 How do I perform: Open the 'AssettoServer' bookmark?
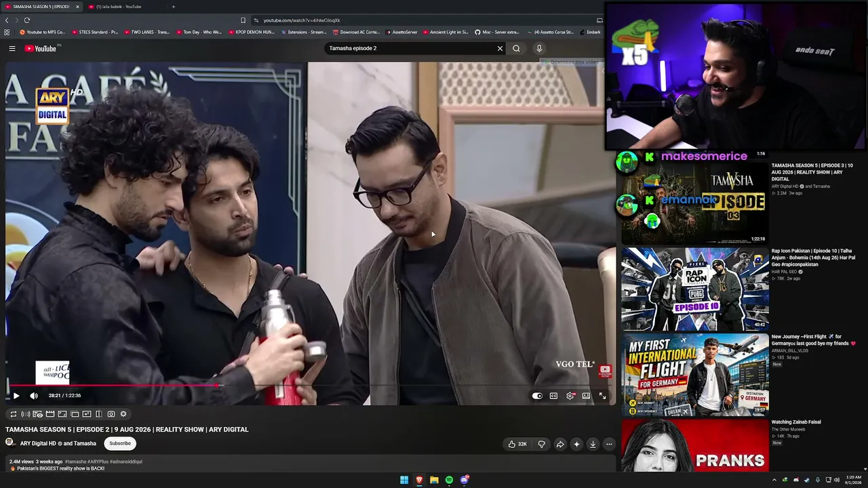click(401, 32)
